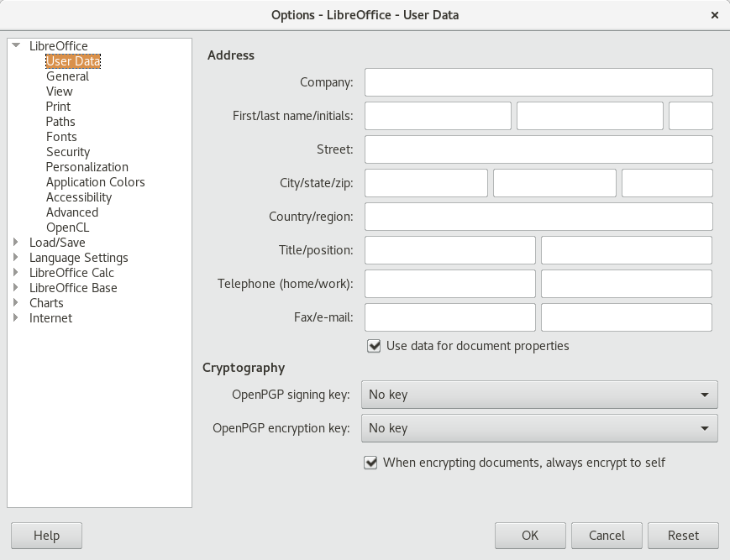Viewport: 730px width, 560px height.
Task: Select the LibreOffice Base category label
Action: pyautogui.click(x=73, y=288)
